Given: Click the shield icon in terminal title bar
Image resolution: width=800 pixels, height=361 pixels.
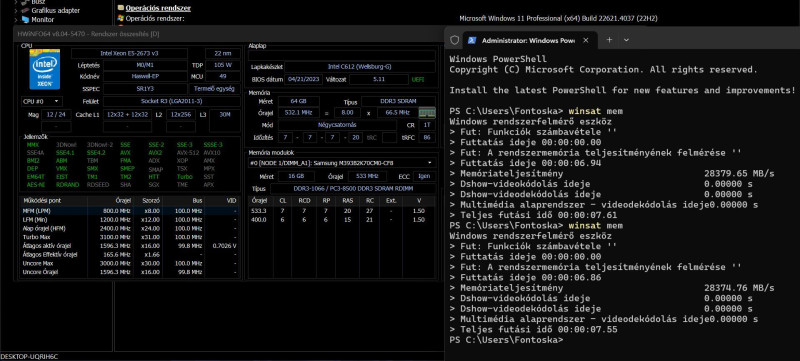Looking at the screenshot, I should coord(455,40).
